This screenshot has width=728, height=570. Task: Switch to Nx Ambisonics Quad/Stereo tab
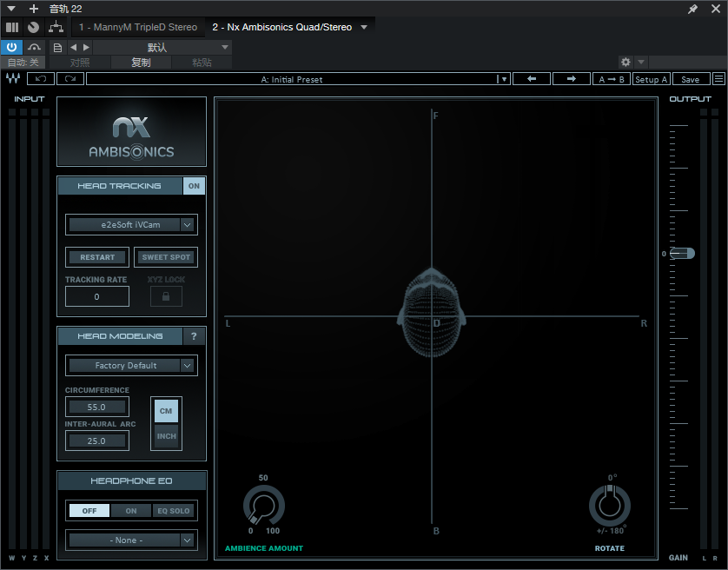click(281, 27)
